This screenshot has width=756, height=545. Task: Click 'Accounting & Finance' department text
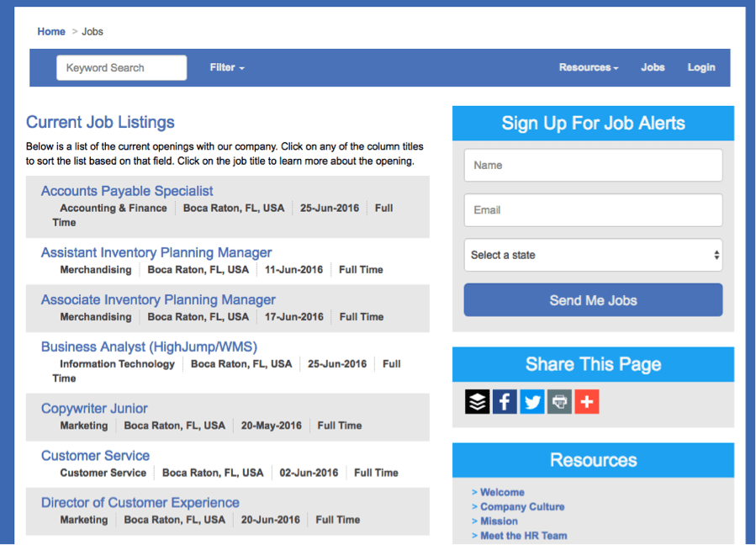114,208
